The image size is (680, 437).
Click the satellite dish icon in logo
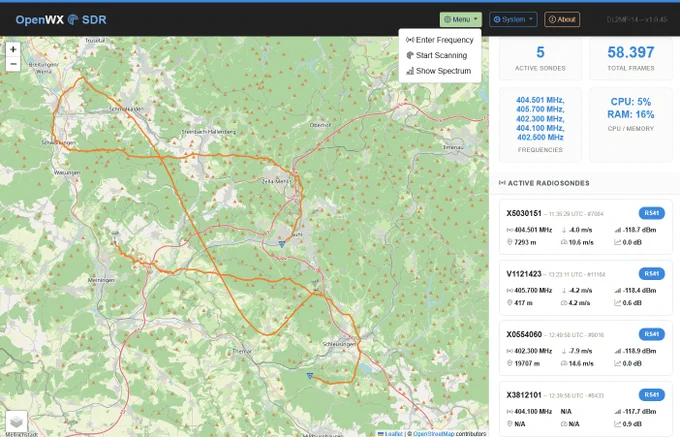[73, 20]
